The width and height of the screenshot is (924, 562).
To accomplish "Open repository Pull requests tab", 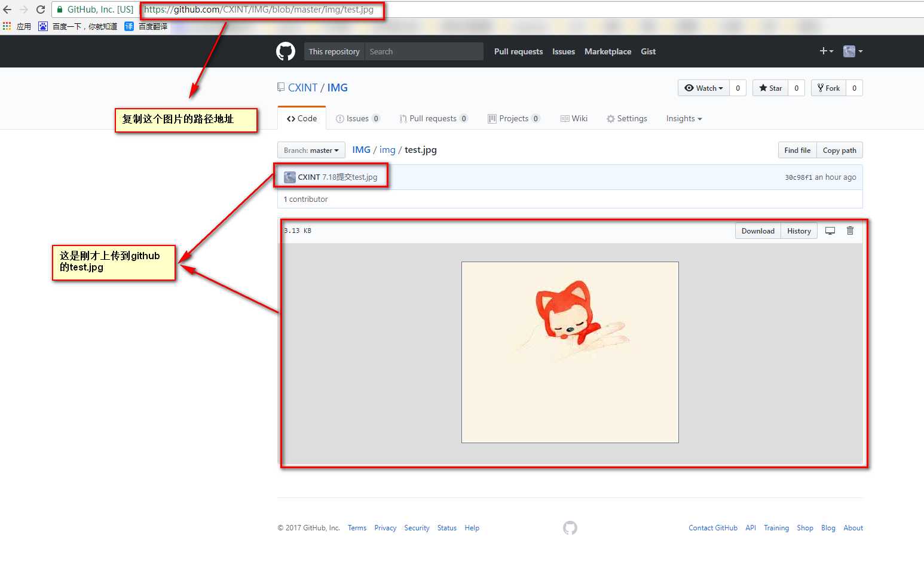I will point(433,119).
